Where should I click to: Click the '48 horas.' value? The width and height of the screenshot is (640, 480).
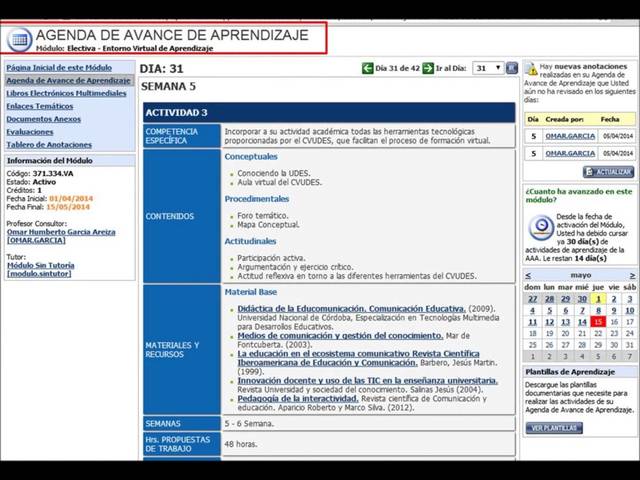click(241, 444)
